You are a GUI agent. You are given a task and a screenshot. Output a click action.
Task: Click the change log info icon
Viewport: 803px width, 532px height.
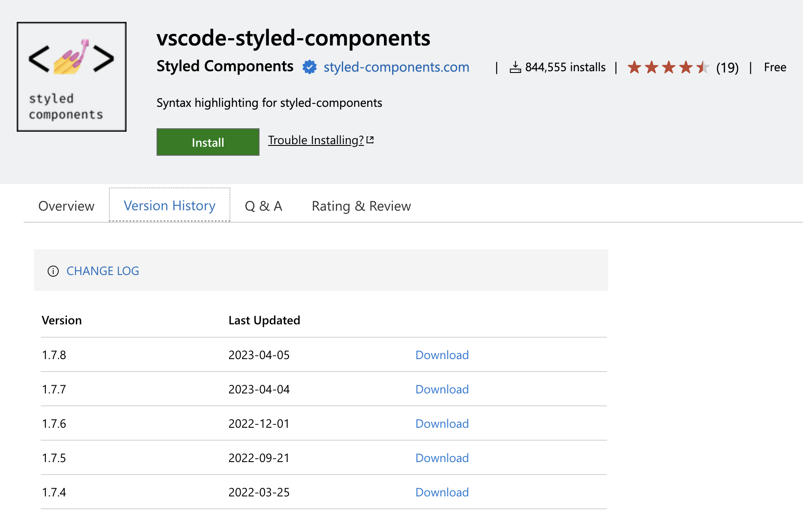coord(53,271)
